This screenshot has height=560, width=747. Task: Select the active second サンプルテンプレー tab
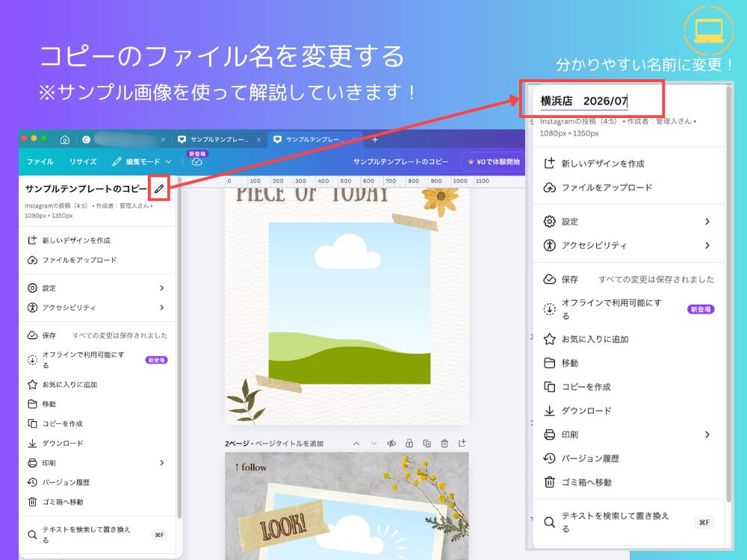point(315,140)
